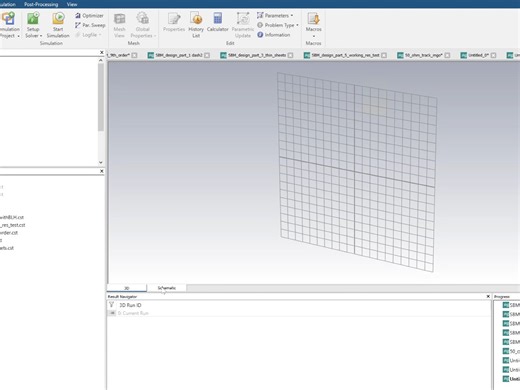Viewport: 520px width, 390px height.
Task: Open the Par. Sweep tool
Action: pyautogui.click(x=90, y=25)
